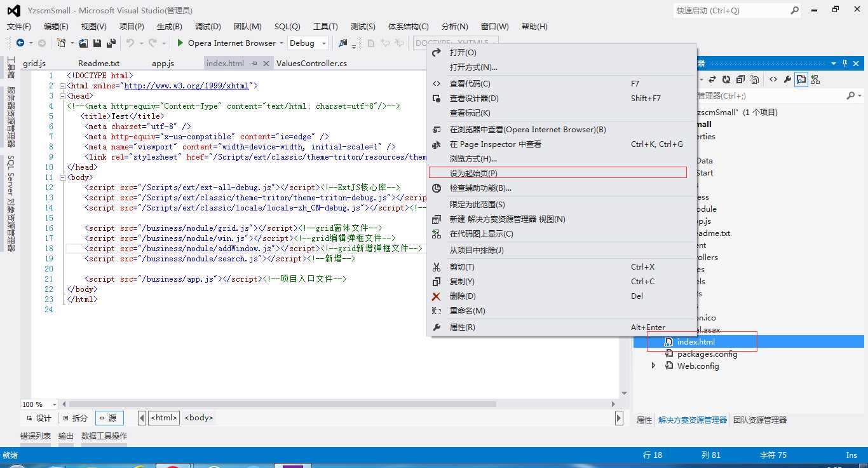Viewport: 868px width, 468px height.
Task: Click the Properties wrench icon in Solution Explorer
Action: 787,79
